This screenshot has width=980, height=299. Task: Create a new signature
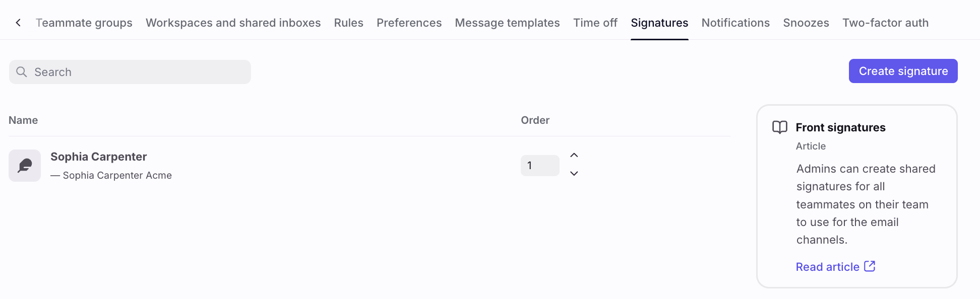coord(903,71)
